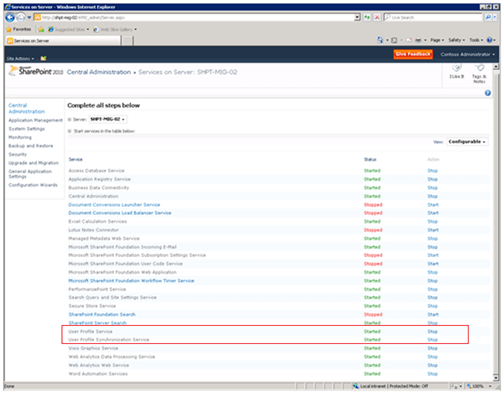Screen dimensions: 504x396
Task: Click the SharePoint 2010 logo
Action: tap(36, 71)
